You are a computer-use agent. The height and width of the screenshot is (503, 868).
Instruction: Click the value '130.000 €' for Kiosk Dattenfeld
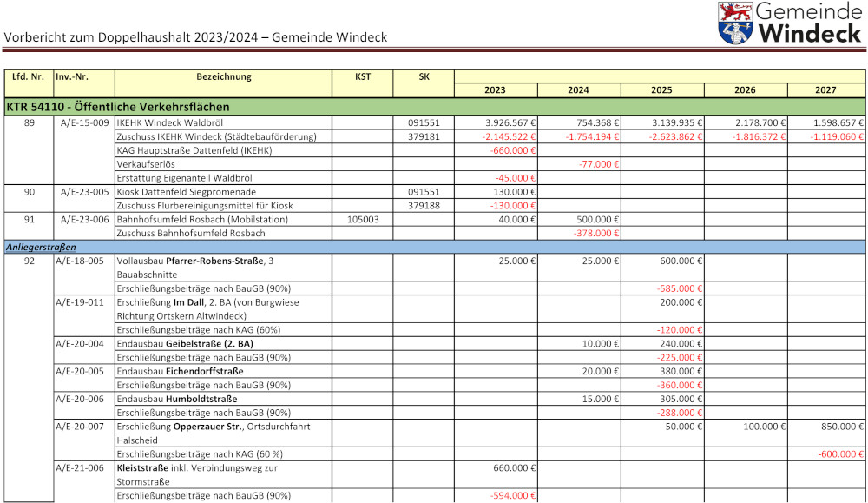coord(514,192)
